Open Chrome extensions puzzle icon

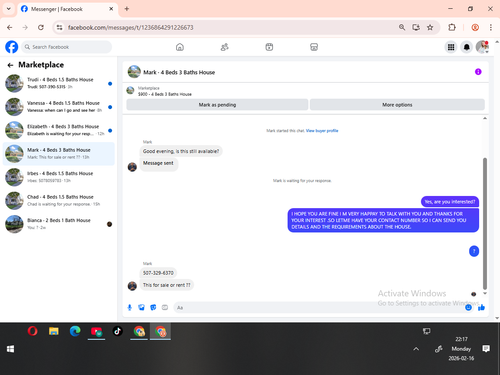pyautogui.click(x=452, y=27)
